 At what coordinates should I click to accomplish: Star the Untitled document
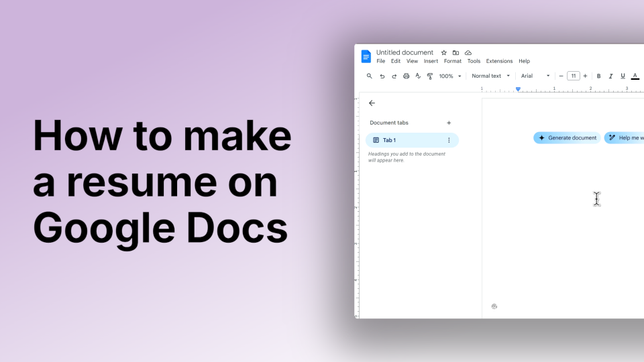pos(443,52)
